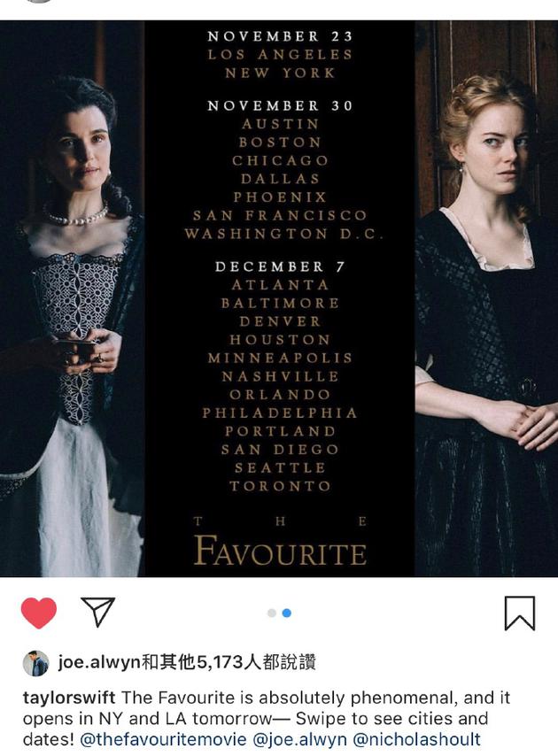The image size is (558, 756).
Task: Open the @joe.alwyn mention in caption
Action: (x=300, y=739)
